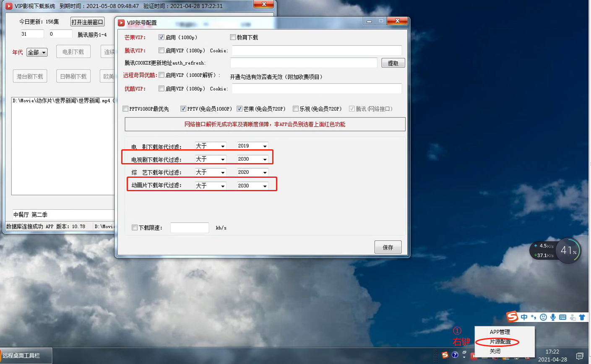591x364 pixels.
Task: Open the Windows notification center icon
Action: (x=580, y=356)
